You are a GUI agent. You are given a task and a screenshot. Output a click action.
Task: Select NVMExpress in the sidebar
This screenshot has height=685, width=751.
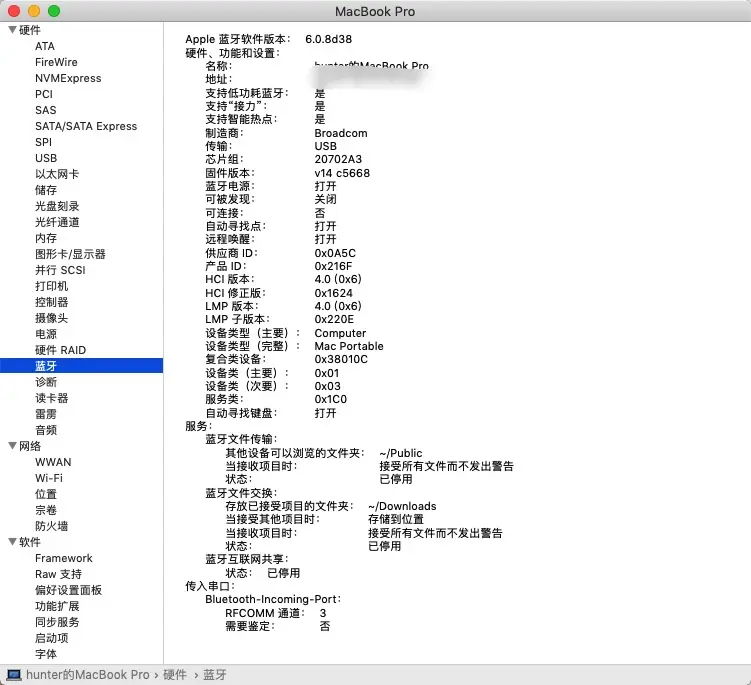coord(68,78)
